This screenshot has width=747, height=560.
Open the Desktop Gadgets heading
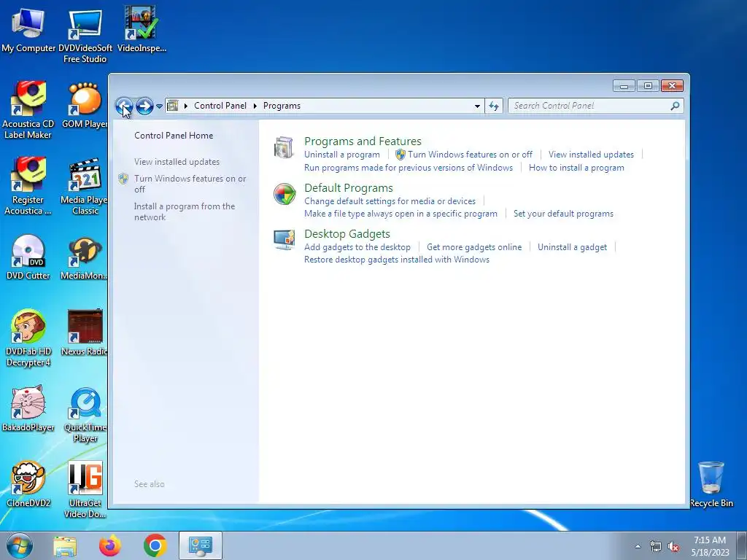coord(347,234)
